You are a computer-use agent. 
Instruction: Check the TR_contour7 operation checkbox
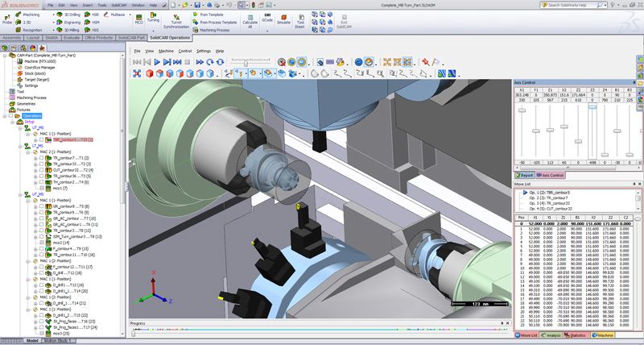pos(42,158)
